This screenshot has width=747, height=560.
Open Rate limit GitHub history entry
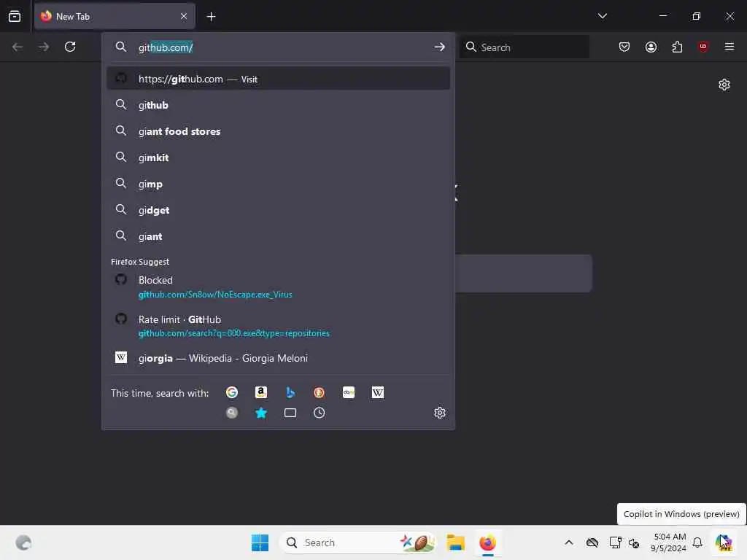pos(278,326)
